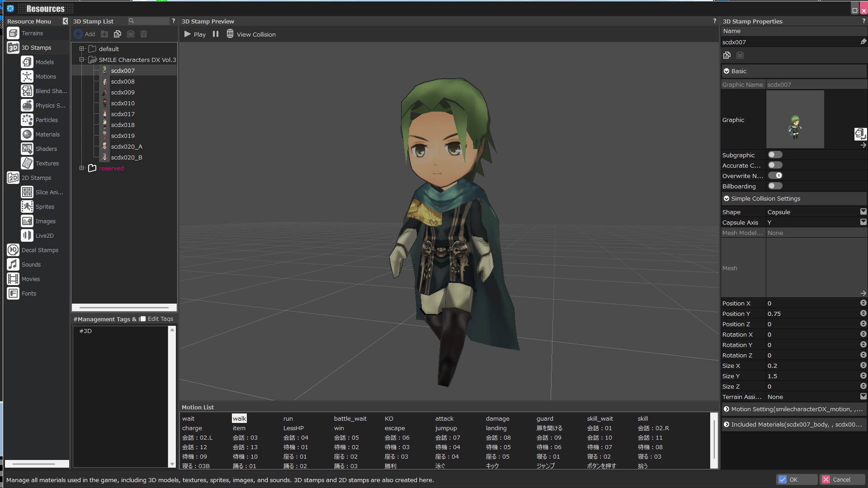The width and height of the screenshot is (868, 488).
Task: Pause the stamp preview animation
Action: (x=216, y=34)
